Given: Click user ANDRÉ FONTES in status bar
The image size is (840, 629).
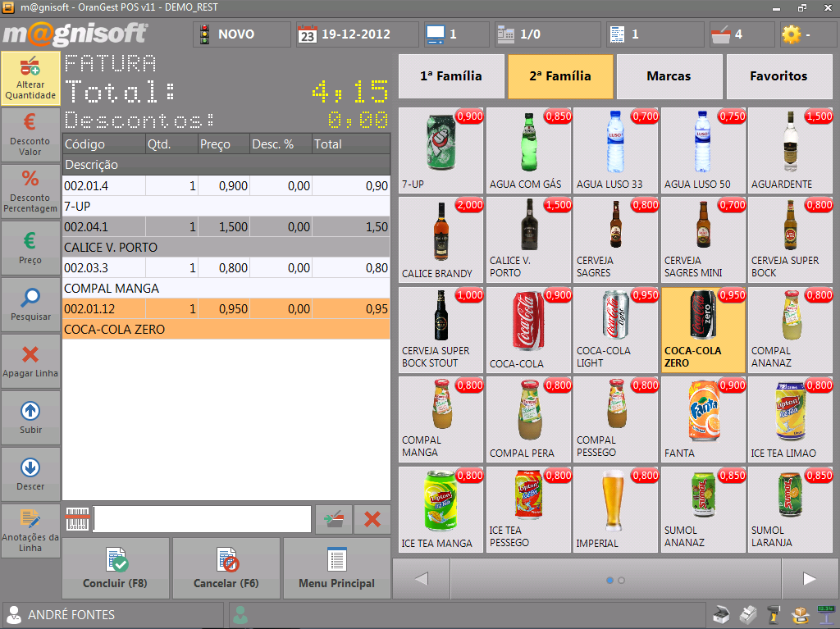Looking at the screenshot, I should pyautogui.click(x=112, y=614).
